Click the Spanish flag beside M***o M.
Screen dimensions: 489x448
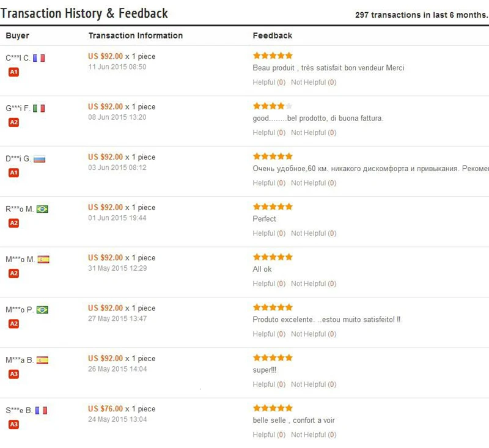43,259
